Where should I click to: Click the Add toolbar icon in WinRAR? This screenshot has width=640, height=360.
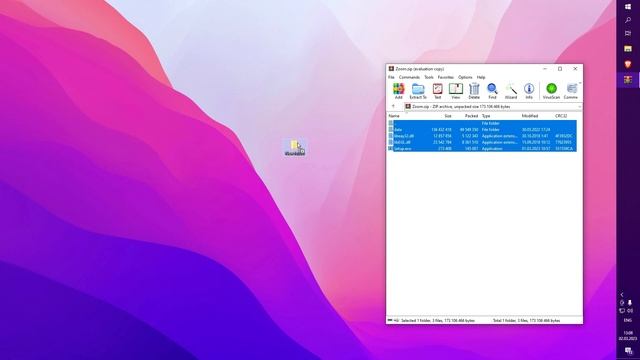pos(398,91)
